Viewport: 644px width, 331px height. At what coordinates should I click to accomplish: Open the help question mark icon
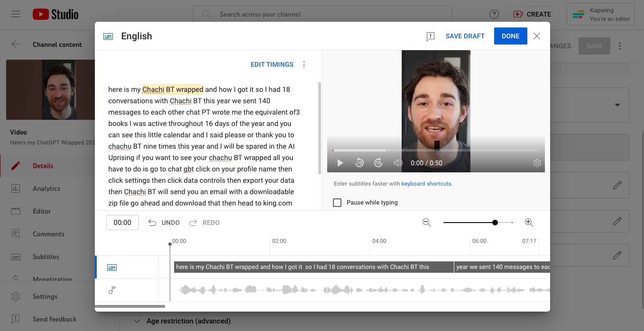(x=494, y=14)
